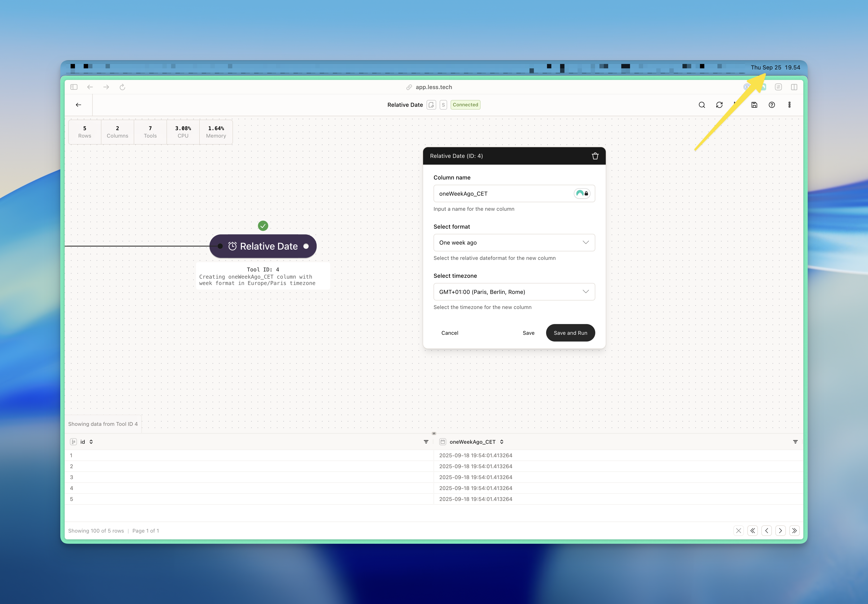868x604 pixels.
Task: Click the filter icon in the id column
Action: tap(426, 442)
